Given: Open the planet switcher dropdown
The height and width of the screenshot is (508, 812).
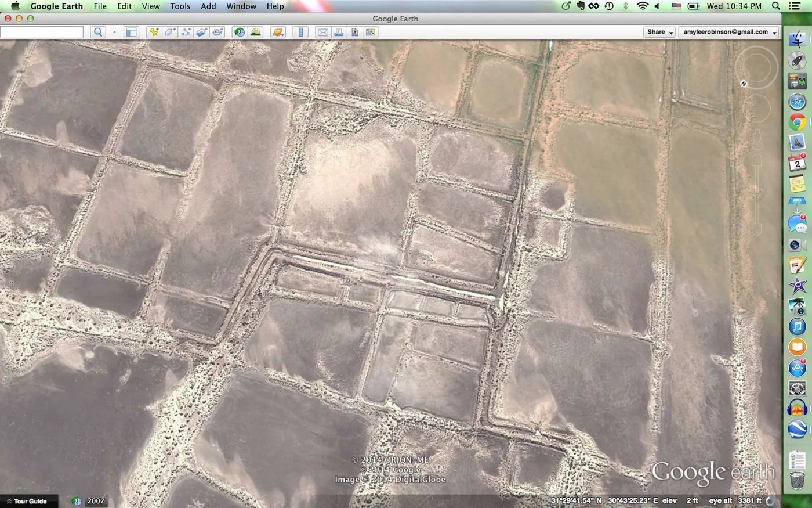Looking at the screenshot, I should tap(278, 33).
